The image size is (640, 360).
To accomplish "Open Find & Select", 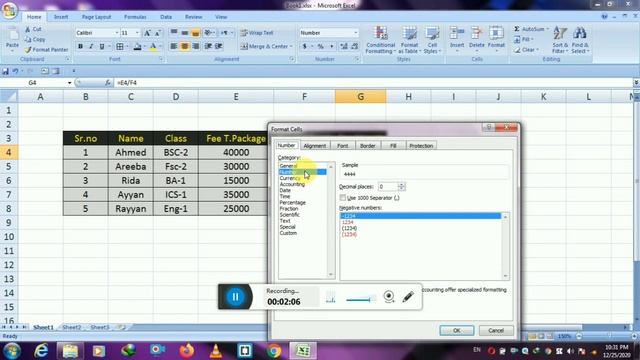I will (580, 40).
